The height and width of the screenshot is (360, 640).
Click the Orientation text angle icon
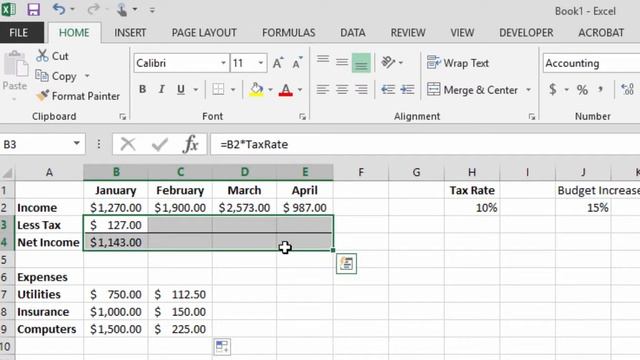(388, 62)
